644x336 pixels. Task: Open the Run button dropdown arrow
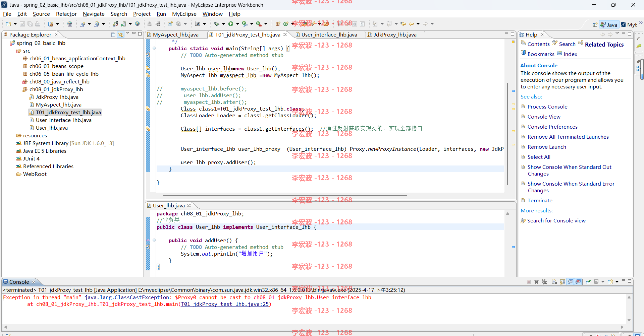coord(237,24)
